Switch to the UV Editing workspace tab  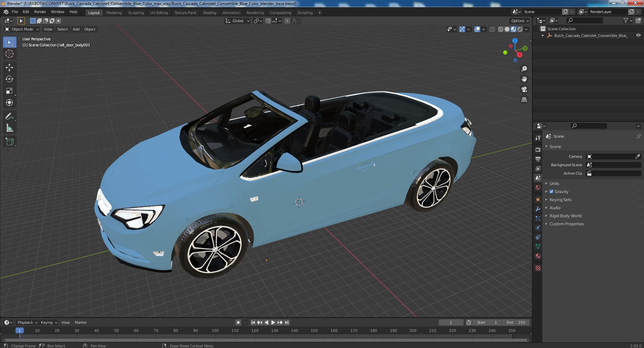pyautogui.click(x=159, y=12)
